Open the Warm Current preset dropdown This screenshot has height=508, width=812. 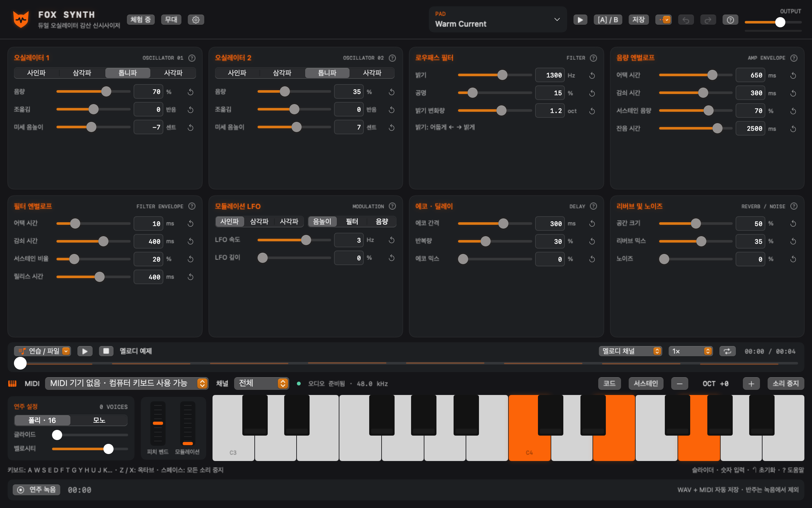click(x=498, y=19)
